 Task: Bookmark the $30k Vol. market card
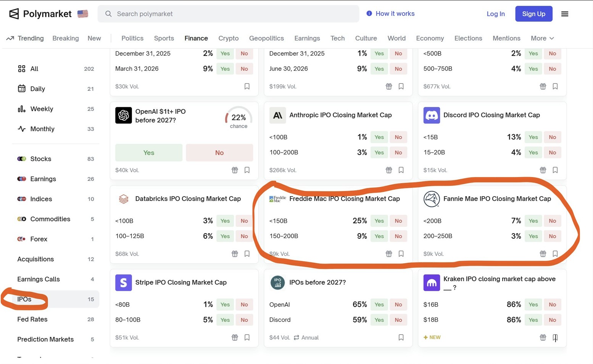(247, 87)
